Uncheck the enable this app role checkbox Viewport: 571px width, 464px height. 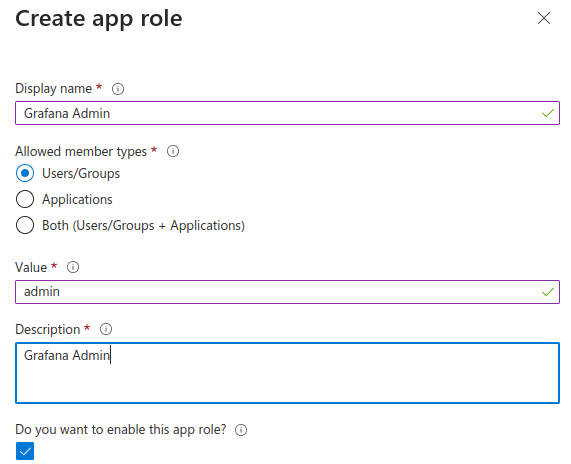25,451
